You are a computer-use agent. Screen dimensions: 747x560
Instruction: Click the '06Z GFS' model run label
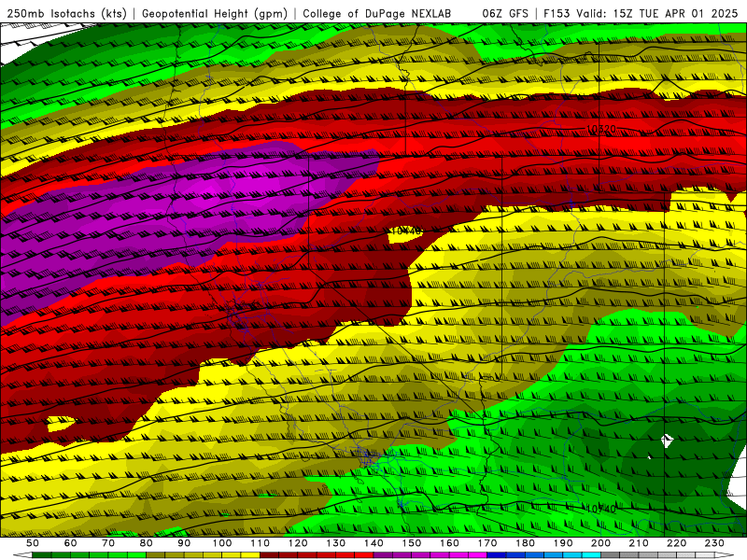[x=505, y=13]
